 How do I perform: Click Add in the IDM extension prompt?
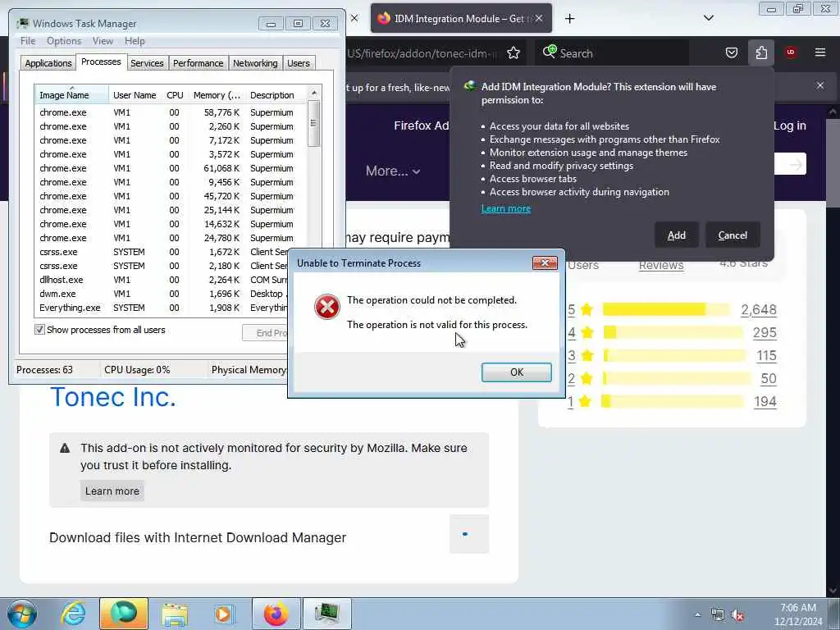pos(676,235)
